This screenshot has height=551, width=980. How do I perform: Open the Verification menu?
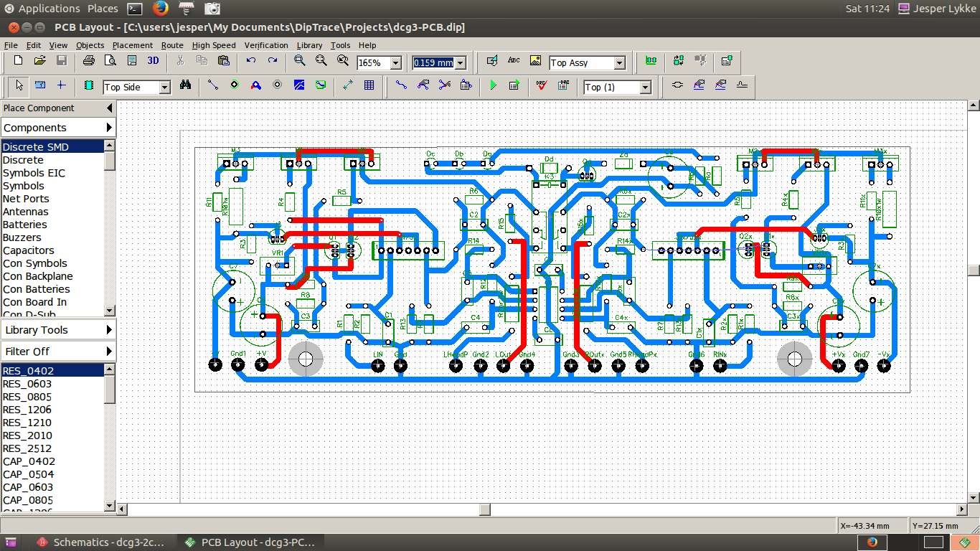[x=266, y=45]
